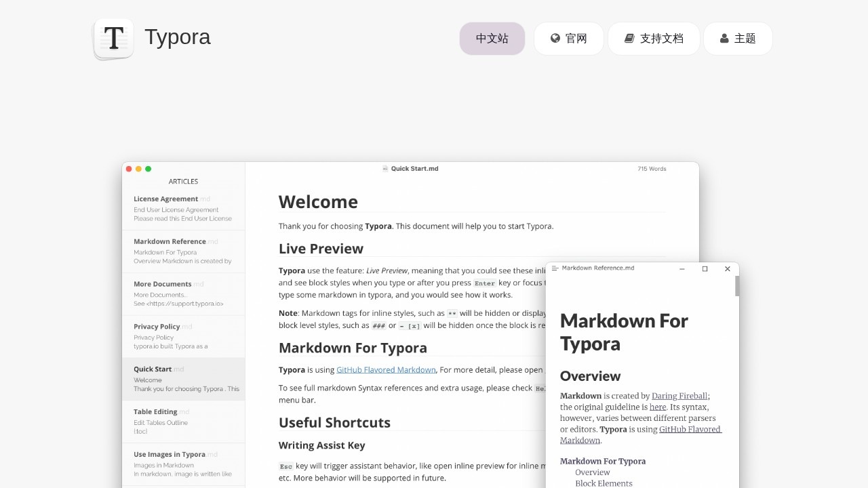
Task: Maximize the Markdown Reference window
Action: pyautogui.click(x=705, y=269)
